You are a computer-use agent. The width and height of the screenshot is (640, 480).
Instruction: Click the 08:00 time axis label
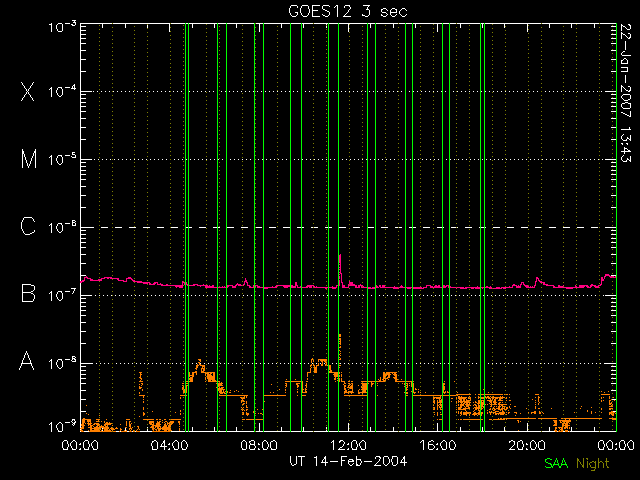(259, 445)
